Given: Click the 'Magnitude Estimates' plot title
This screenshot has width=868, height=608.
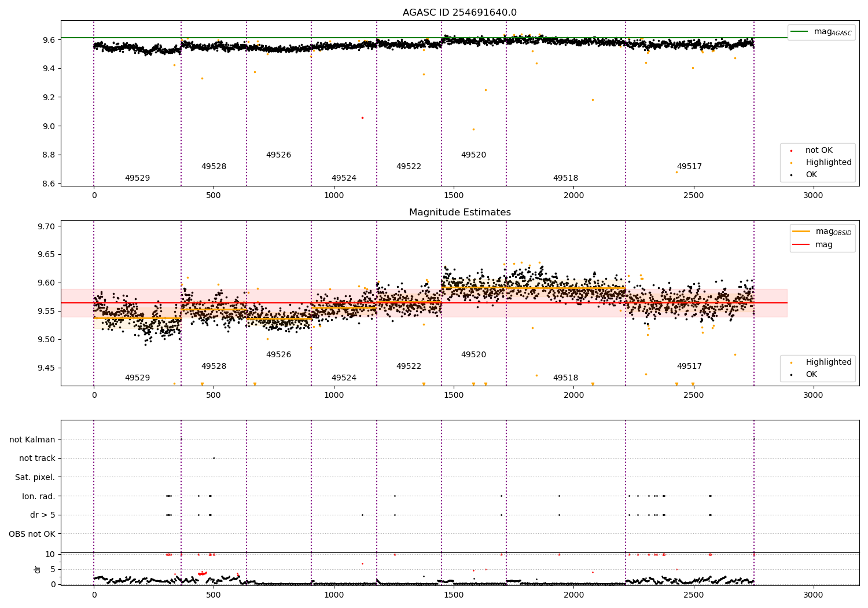Looking at the screenshot, I should click(459, 213).
